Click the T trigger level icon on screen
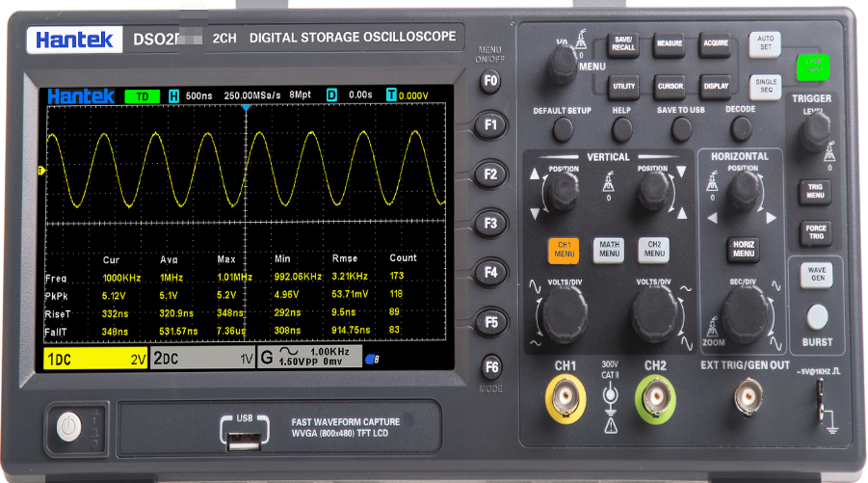Screen dimensions: 868x483 click(391, 94)
